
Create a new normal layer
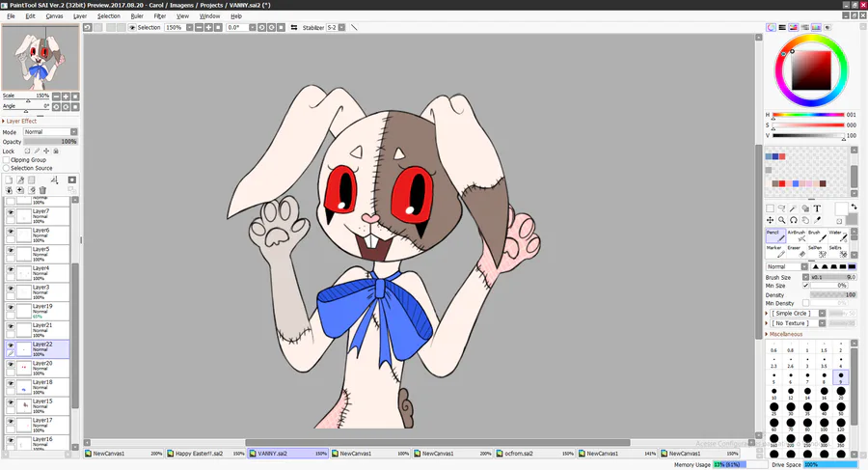tap(9, 180)
